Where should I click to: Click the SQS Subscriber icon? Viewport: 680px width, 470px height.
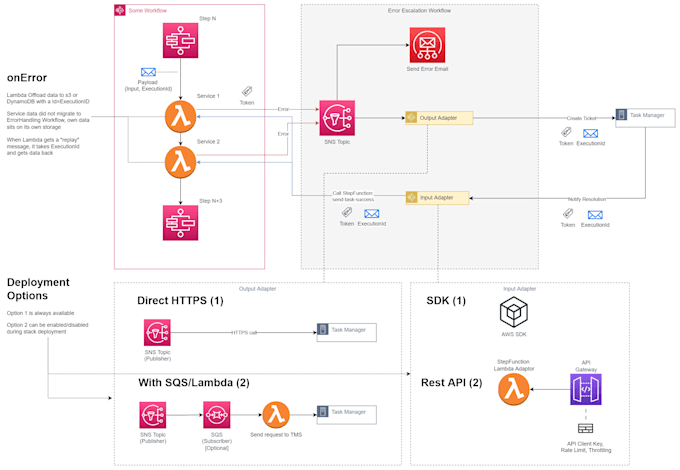coord(217,415)
